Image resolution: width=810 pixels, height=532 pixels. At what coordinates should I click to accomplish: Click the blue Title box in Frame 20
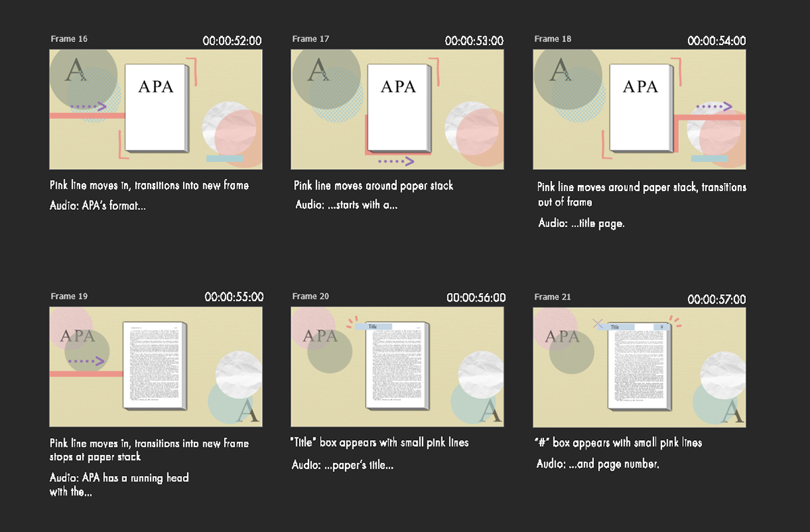click(x=374, y=326)
